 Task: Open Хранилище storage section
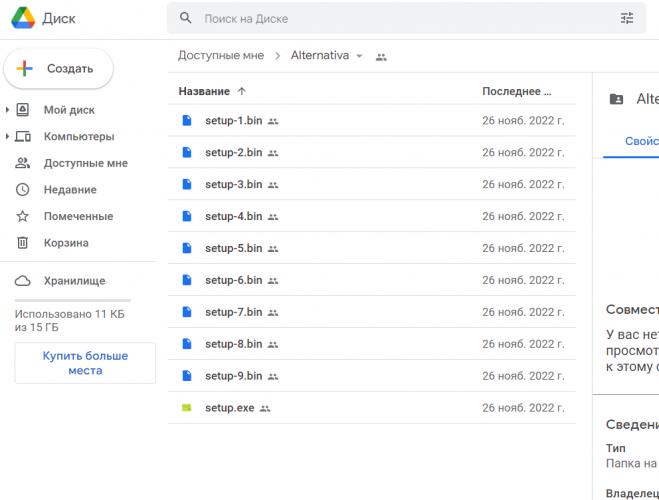point(74,281)
